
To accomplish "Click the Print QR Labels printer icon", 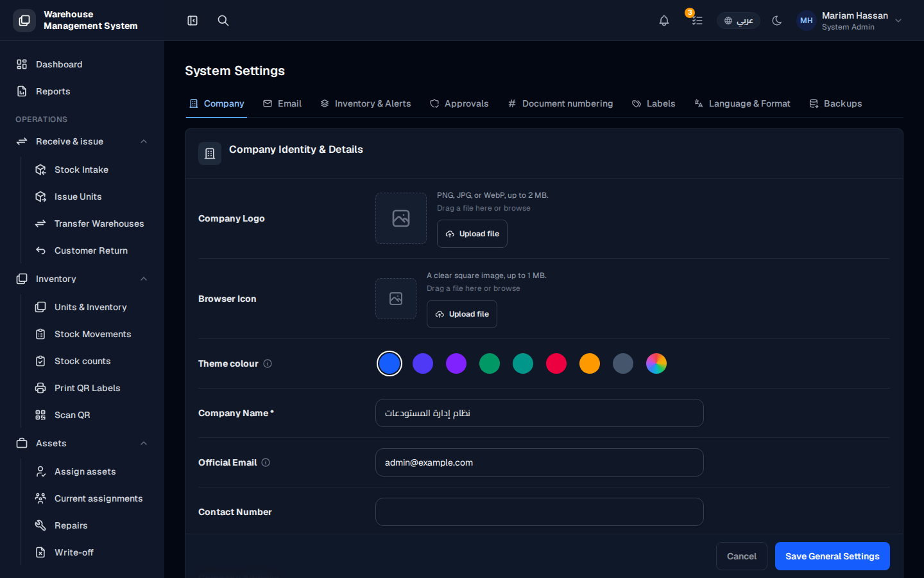I will point(40,388).
